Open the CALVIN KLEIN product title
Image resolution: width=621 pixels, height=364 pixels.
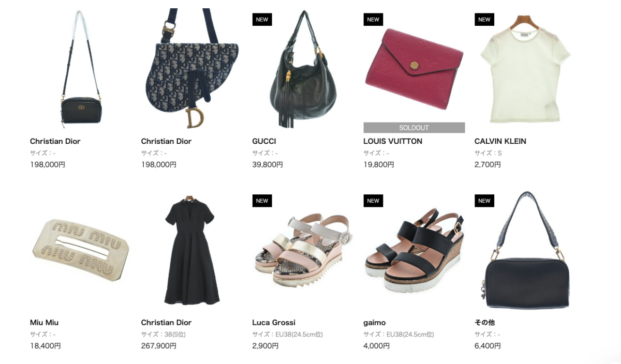500,141
